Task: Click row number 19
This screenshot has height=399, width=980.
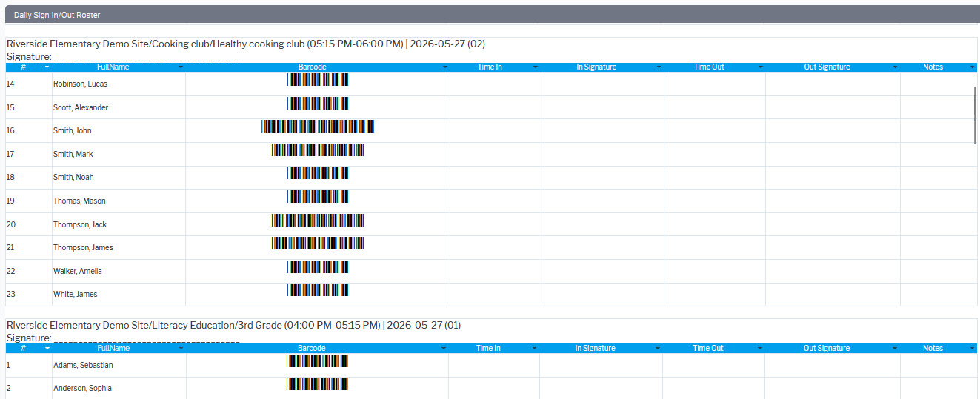Action: (10, 201)
